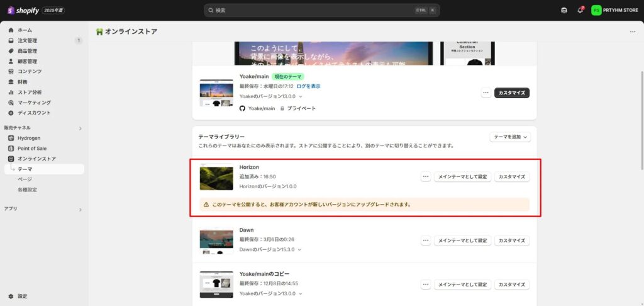The width and height of the screenshot is (644, 306).
Task: Click the Shopify logo
Action: pos(23,10)
